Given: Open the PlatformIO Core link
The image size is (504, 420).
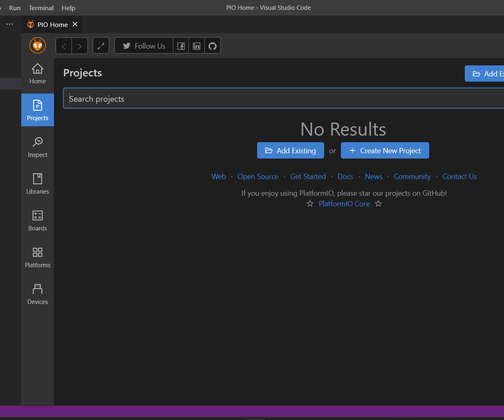Looking at the screenshot, I should click(344, 203).
